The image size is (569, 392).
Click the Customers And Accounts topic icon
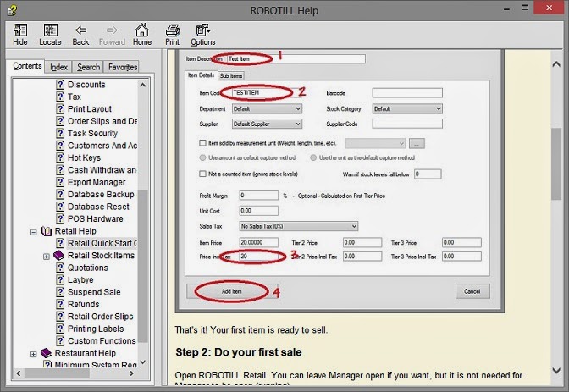pyautogui.click(x=60, y=145)
